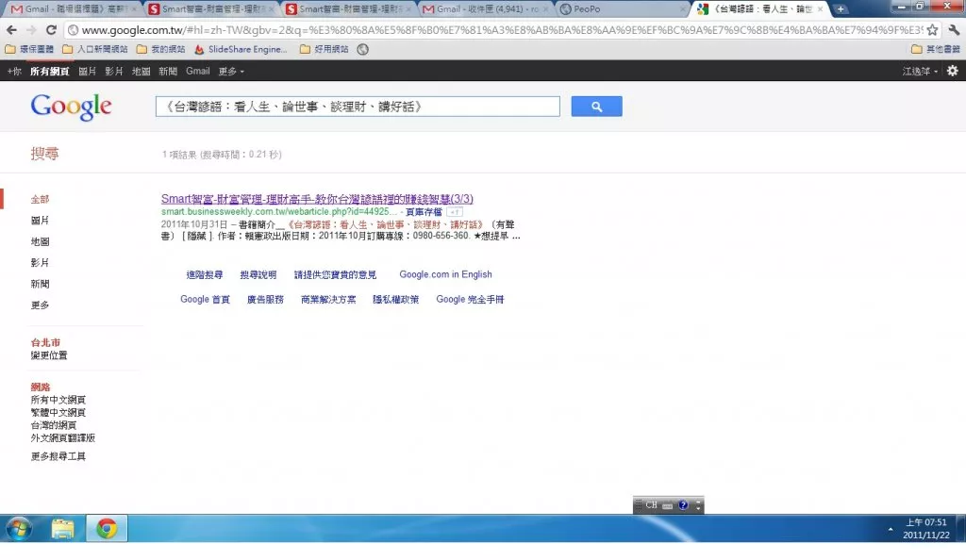Open Gmail from the black Google bar

pyautogui.click(x=198, y=72)
